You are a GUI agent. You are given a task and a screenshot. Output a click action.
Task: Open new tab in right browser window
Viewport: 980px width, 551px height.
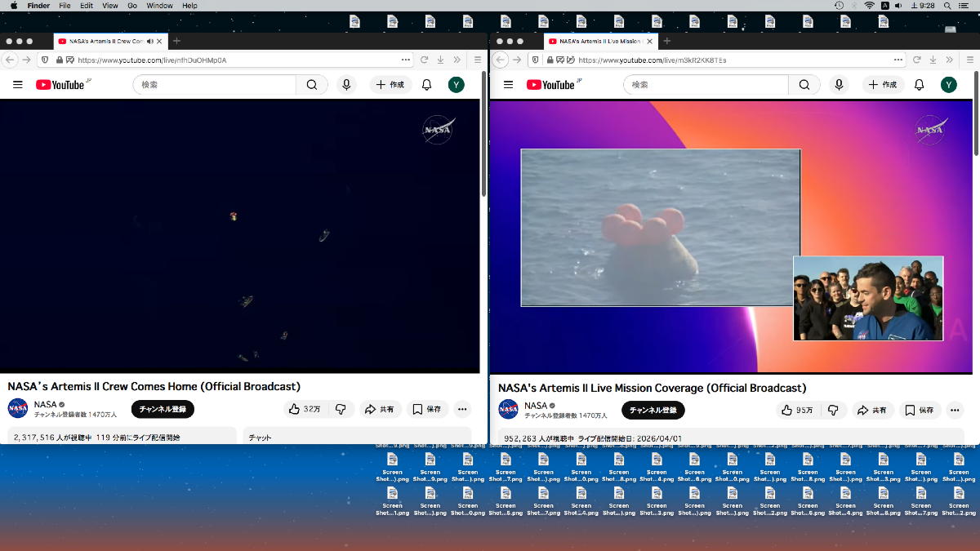click(666, 41)
